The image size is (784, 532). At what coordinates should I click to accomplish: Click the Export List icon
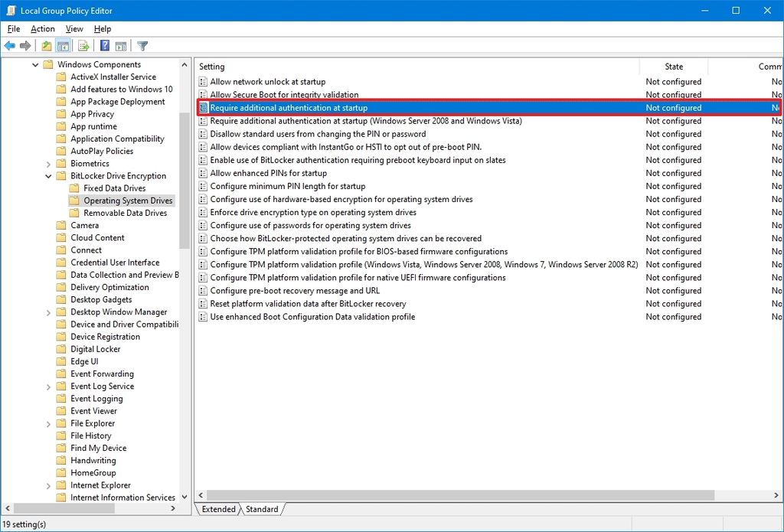pyautogui.click(x=83, y=45)
